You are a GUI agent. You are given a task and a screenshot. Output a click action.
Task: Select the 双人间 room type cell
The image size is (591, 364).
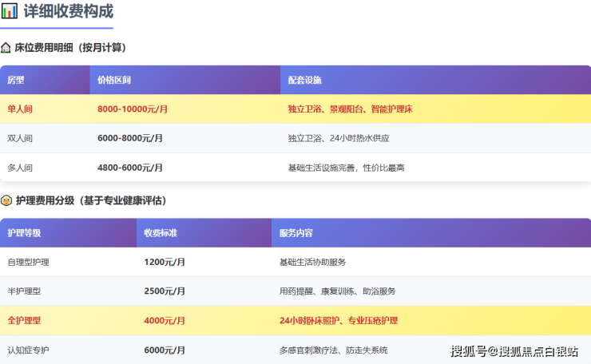click(20, 138)
